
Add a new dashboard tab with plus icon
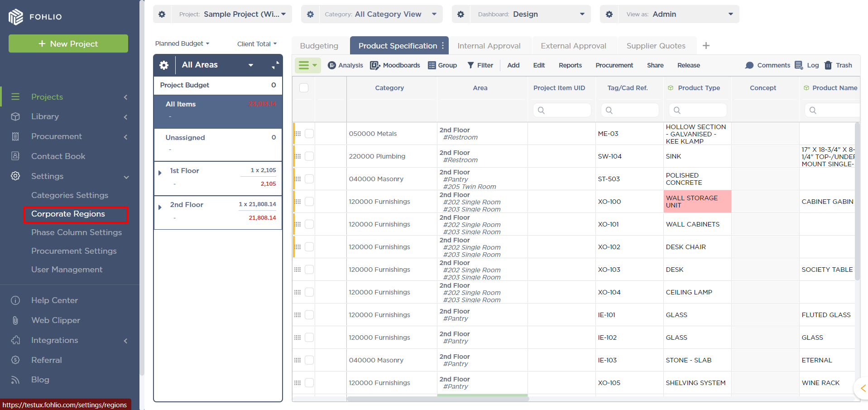[x=706, y=46]
